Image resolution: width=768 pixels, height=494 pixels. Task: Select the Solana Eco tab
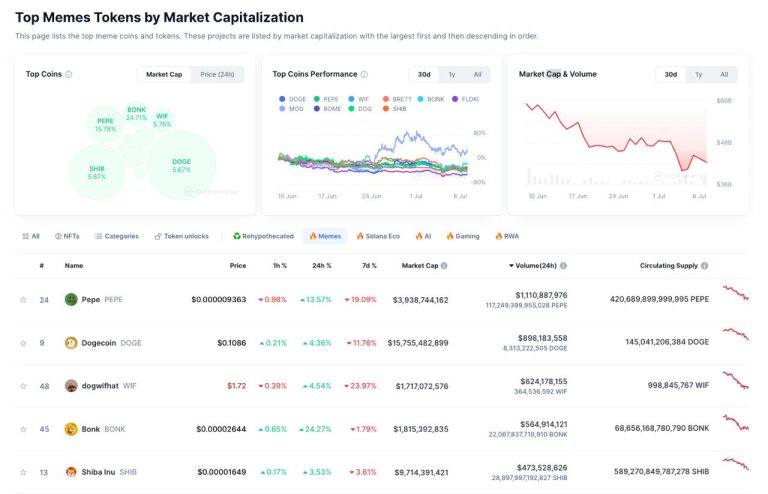pos(378,236)
